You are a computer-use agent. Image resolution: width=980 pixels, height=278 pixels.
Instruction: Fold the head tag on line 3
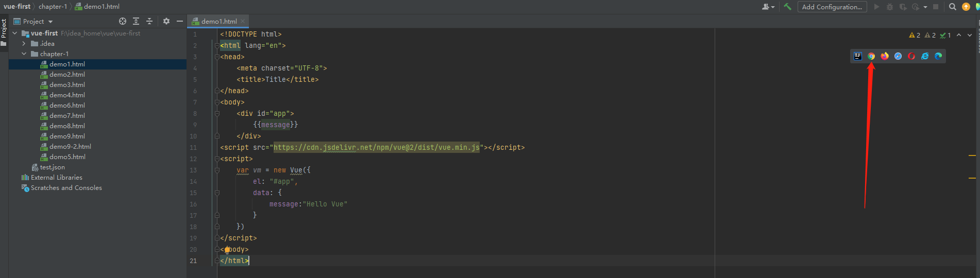click(217, 57)
